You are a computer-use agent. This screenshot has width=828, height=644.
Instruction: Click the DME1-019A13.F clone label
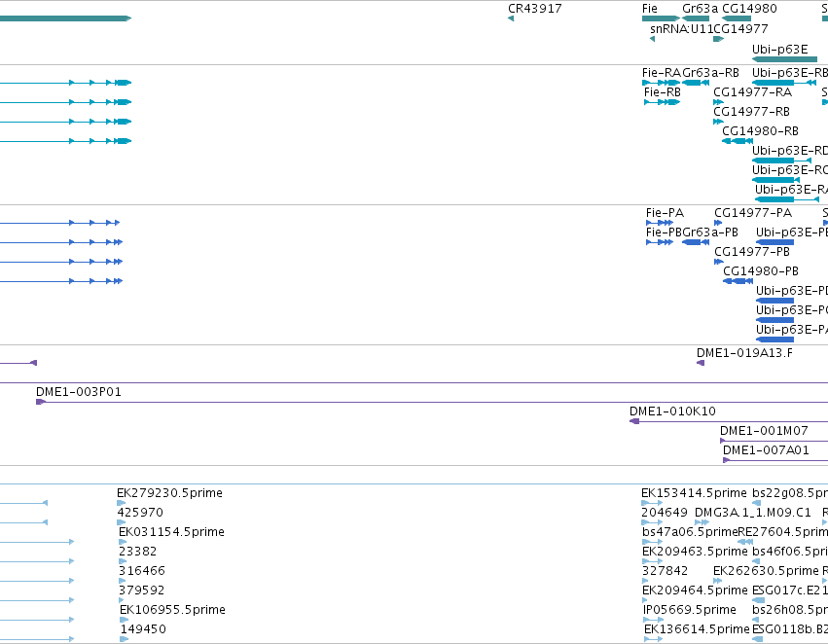[x=744, y=353]
